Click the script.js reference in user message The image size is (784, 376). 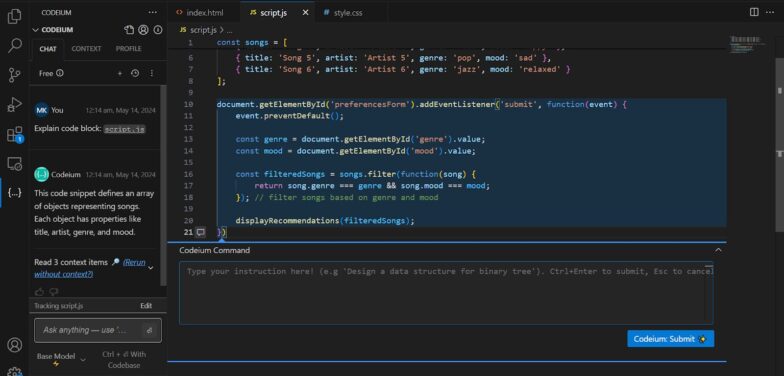coord(124,128)
